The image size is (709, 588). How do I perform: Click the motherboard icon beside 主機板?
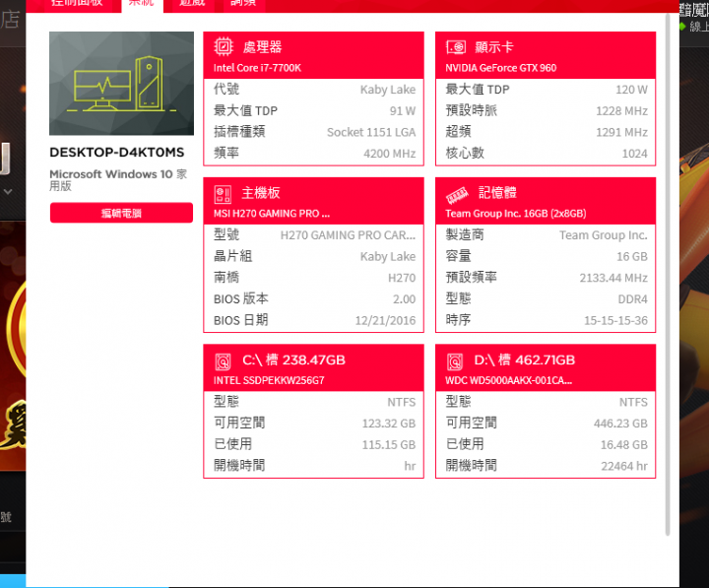point(223,194)
